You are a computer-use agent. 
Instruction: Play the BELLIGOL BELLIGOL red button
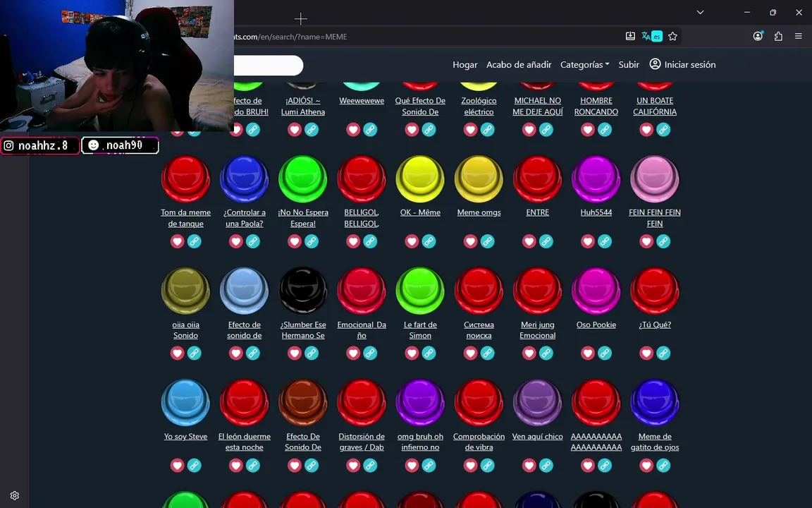tap(362, 179)
